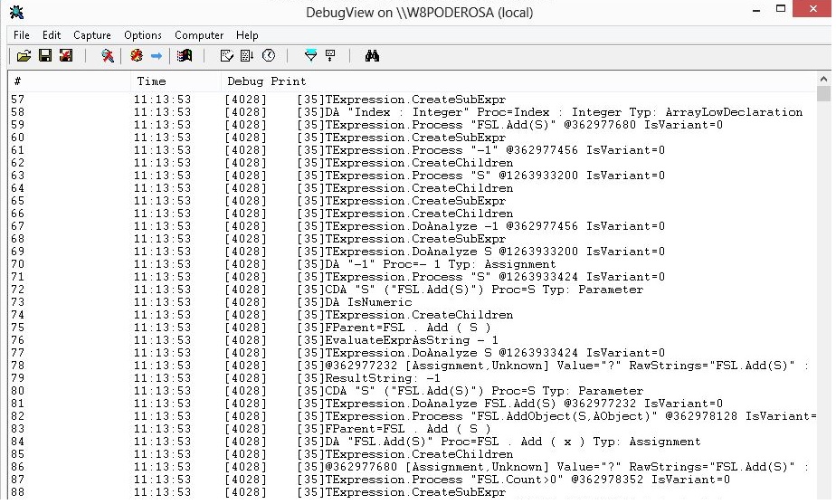This screenshot has width=836, height=504.
Task: Toggle the Pass-Through blue arrow icon
Action: 157,55
